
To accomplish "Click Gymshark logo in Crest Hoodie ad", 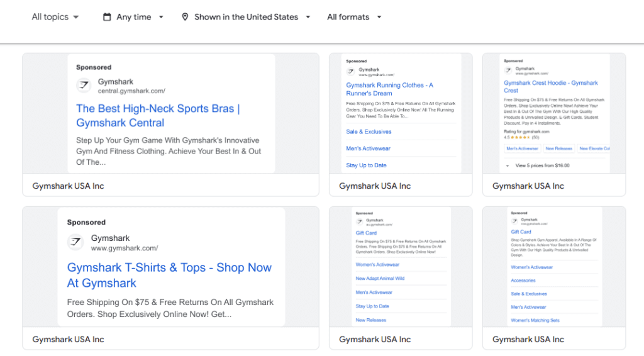I will click(508, 70).
